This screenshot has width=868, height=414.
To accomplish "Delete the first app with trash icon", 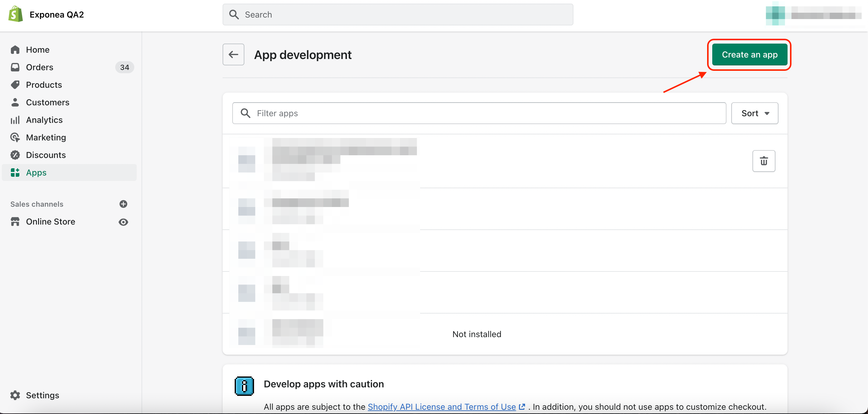I will click(x=764, y=161).
